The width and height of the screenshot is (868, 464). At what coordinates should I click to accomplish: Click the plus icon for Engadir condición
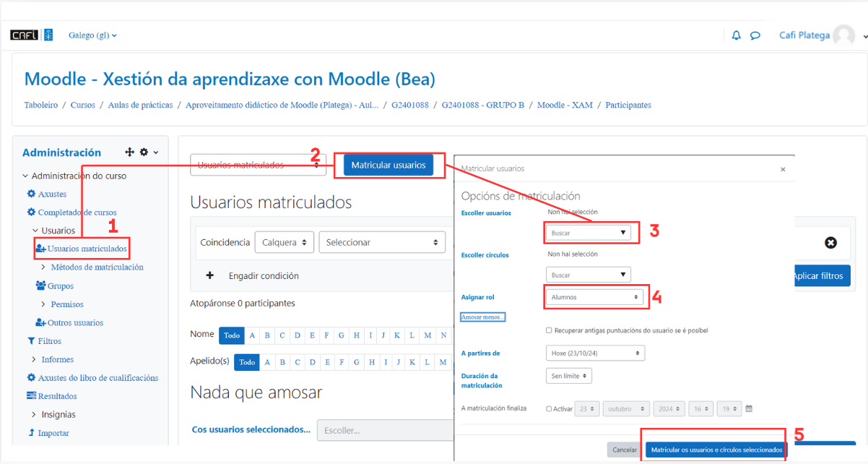click(x=210, y=275)
